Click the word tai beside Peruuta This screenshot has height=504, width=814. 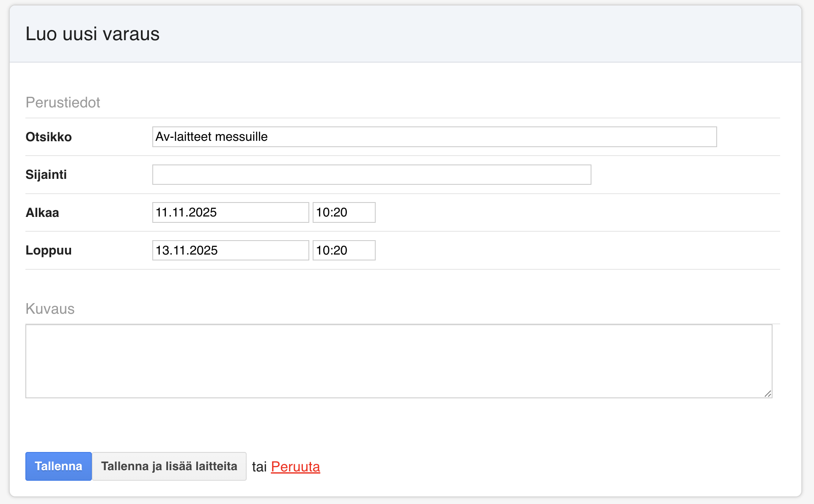pyautogui.click(x=259, y=467)
